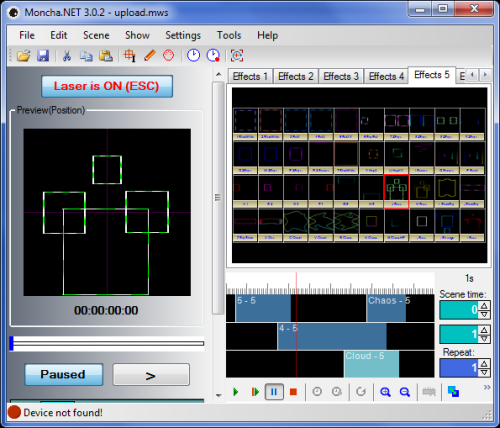Select the Effects 5 tab
The width and height of the screenshot is (500, 428).
(x=432, y=75)
